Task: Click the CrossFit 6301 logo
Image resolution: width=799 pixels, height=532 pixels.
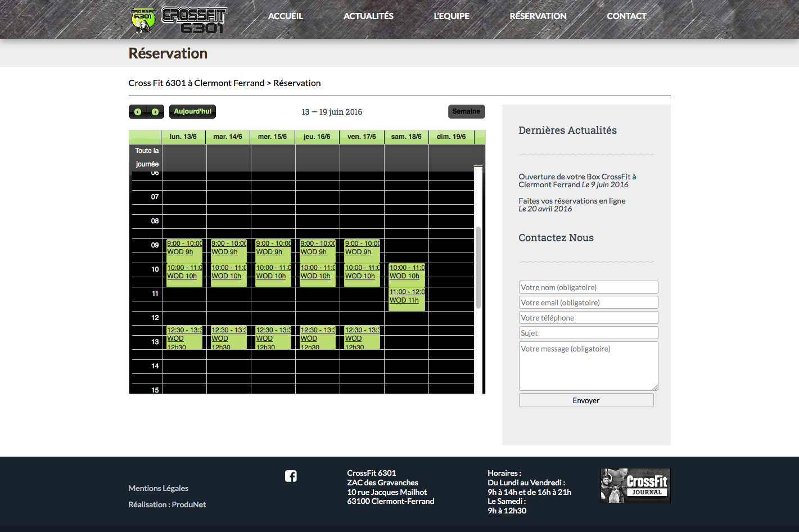Action: [178, 20]
